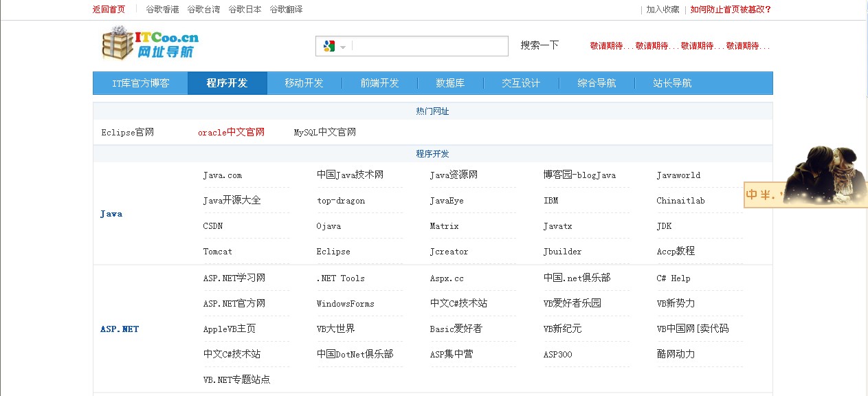The height and width of the screenshot is (396, 868).
Task: Open the Chinaitlab link
Action: click(x=680, y=201)
